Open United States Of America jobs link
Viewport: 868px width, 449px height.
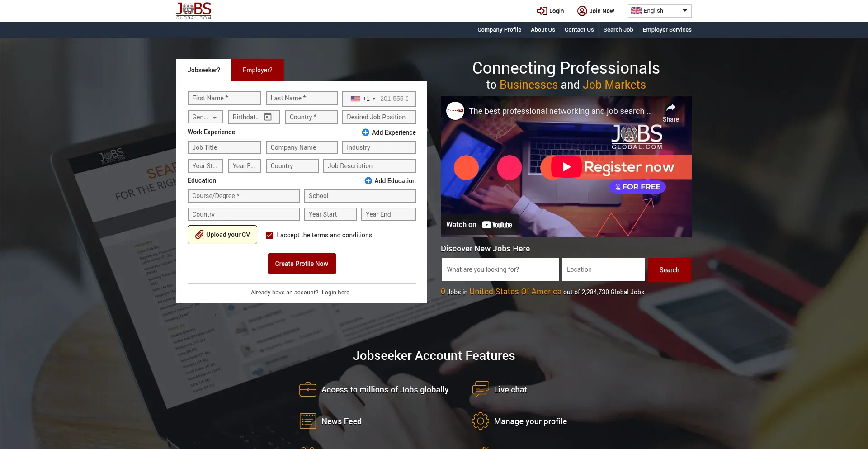pos(515,292)
